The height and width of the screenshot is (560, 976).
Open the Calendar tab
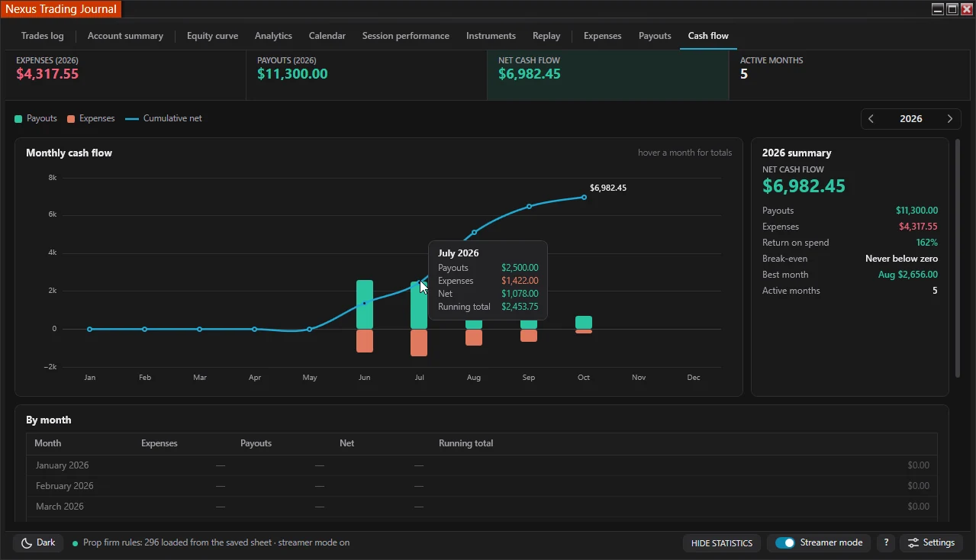coord(327,36)
